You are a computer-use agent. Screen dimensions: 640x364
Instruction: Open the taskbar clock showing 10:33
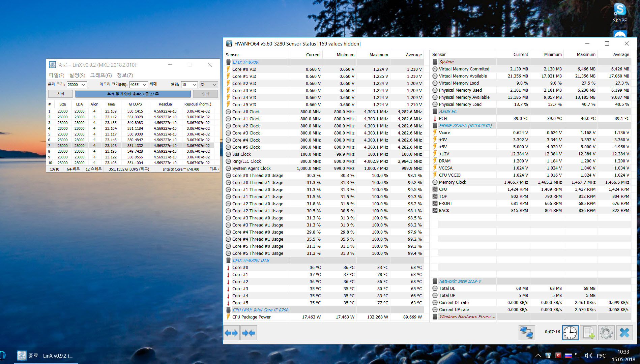coord(623,356)
